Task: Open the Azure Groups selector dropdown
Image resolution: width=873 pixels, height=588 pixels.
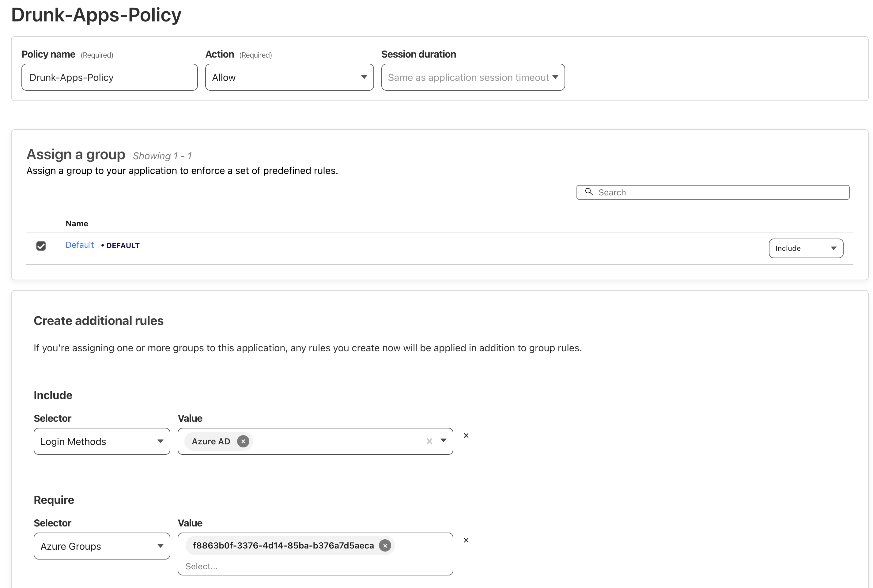Action: click(101, 545)
